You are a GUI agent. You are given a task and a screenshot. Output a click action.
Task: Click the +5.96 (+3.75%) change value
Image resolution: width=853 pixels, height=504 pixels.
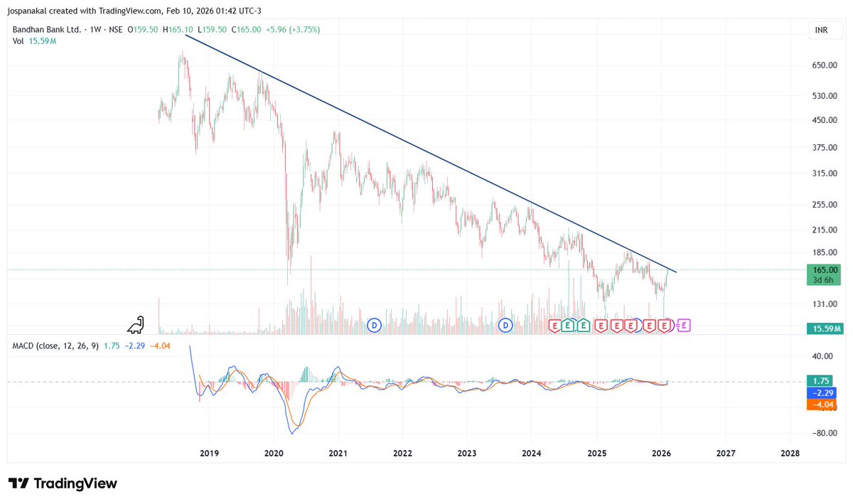pyautogui.click(x=292, y=30)
